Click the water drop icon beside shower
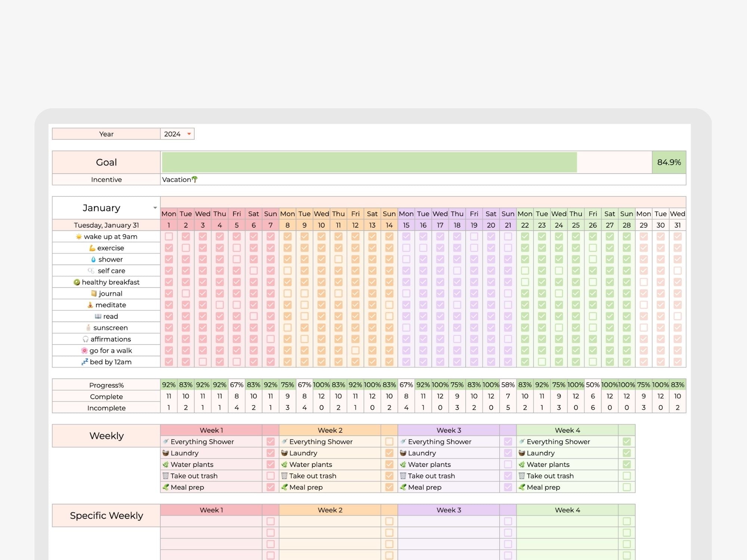 click(93, 259)
